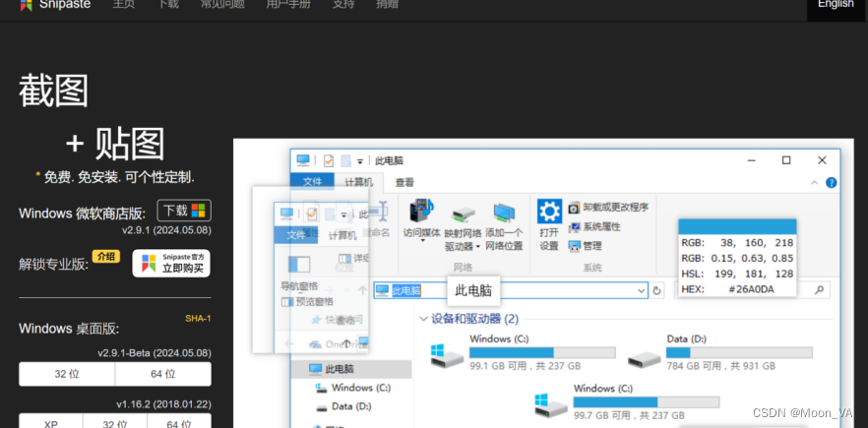868x428 pixels.
Task: Select Windows (C:) in the navigation tree
Action: coord(352,388)
